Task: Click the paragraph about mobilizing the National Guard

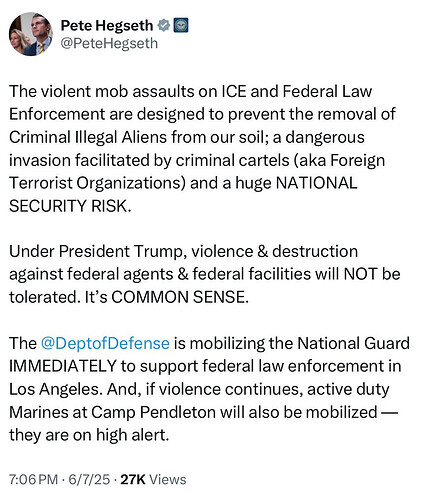Action: coord(209,389)
